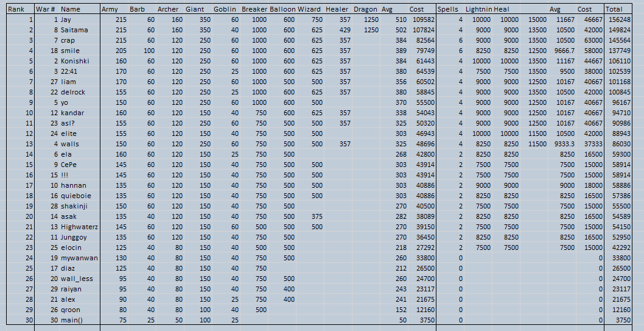This screenshot has height=331, width=644.
Task: Click the Wizard column header
Action: (310, 9)
